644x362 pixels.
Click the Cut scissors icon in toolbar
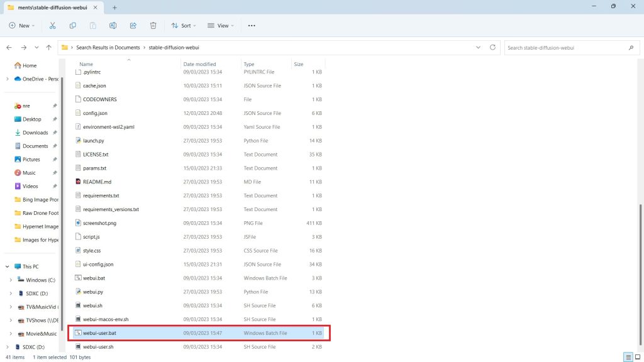tap(52, 26)
